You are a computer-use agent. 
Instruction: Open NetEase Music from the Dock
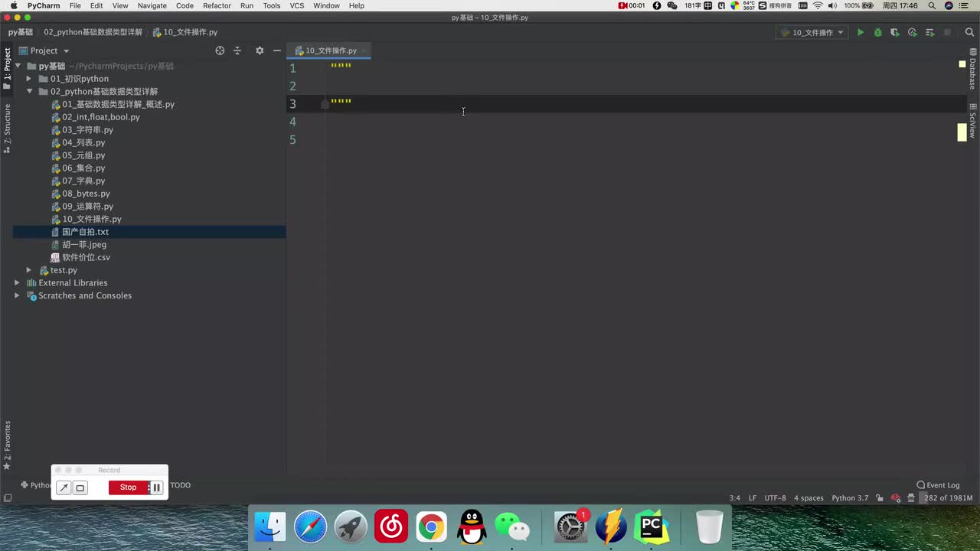391,527
